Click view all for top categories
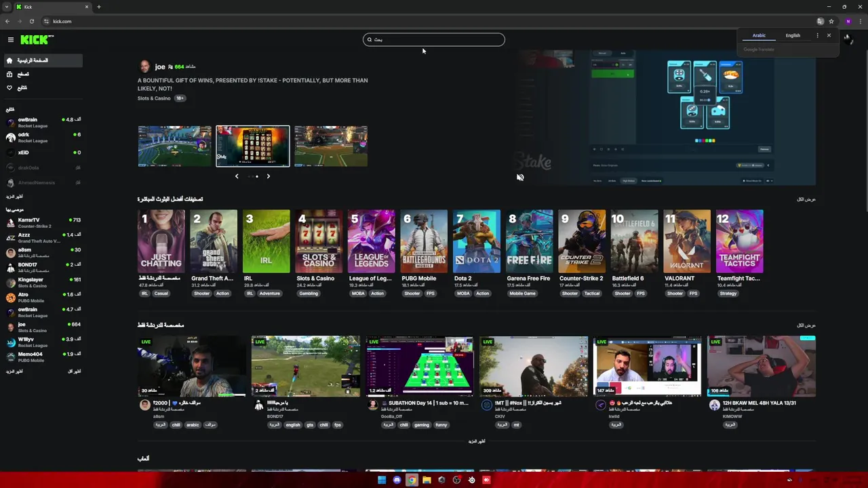 (x=806, y=199)
